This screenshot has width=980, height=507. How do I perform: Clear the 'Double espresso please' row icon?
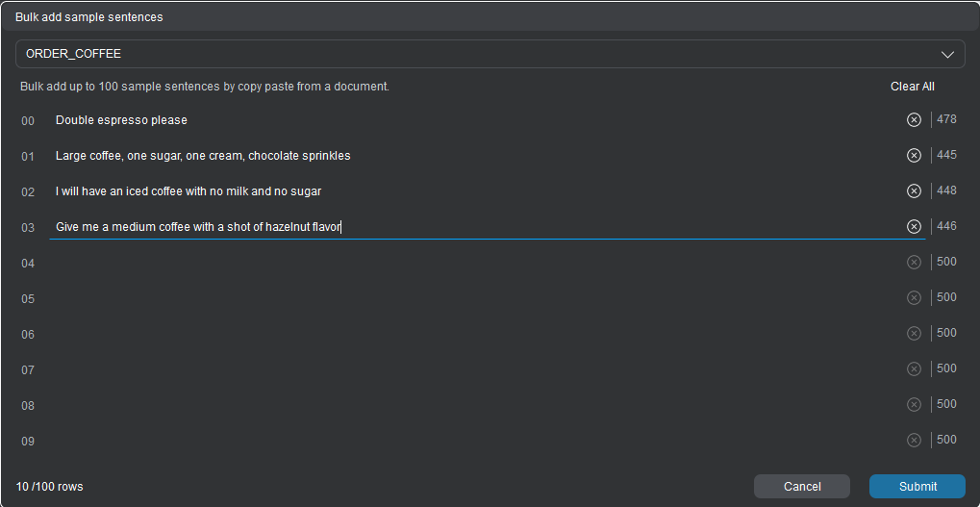coord(914,120)
